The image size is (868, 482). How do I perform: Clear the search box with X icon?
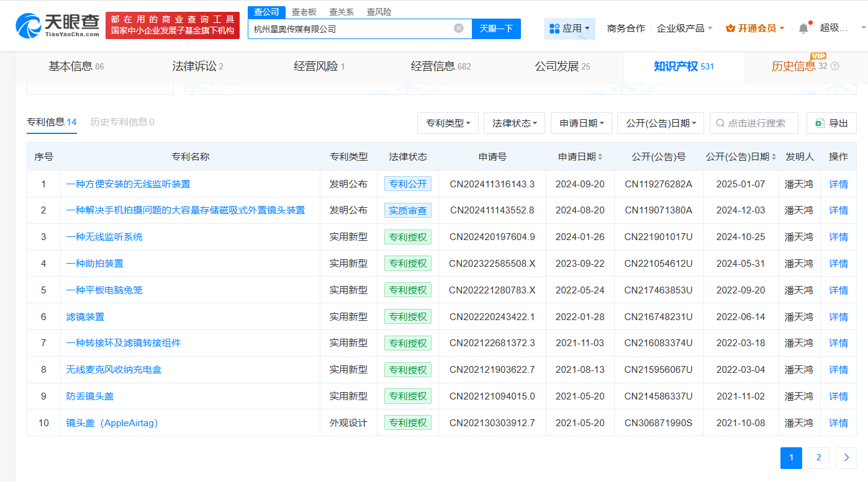[x=459, y=28]
